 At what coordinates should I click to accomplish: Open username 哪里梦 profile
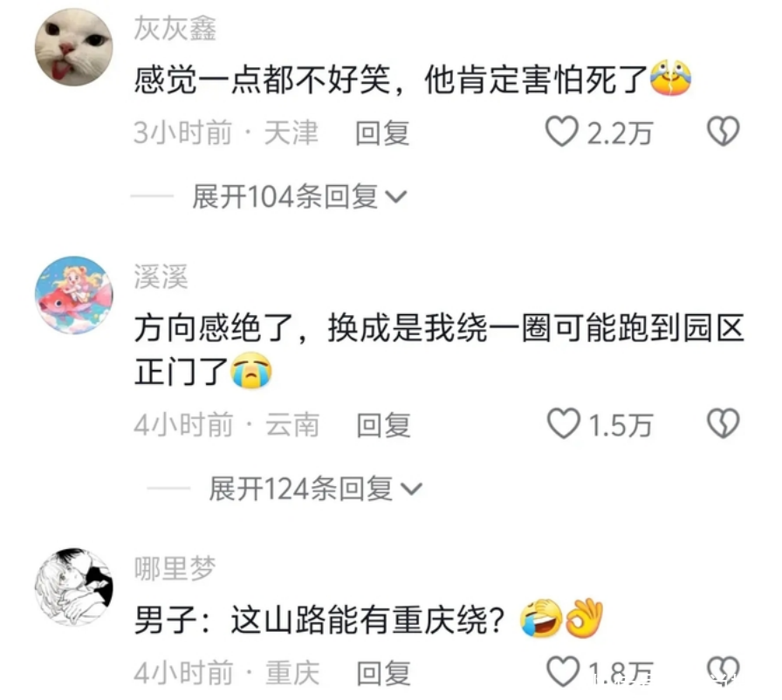tap(175, 568)
